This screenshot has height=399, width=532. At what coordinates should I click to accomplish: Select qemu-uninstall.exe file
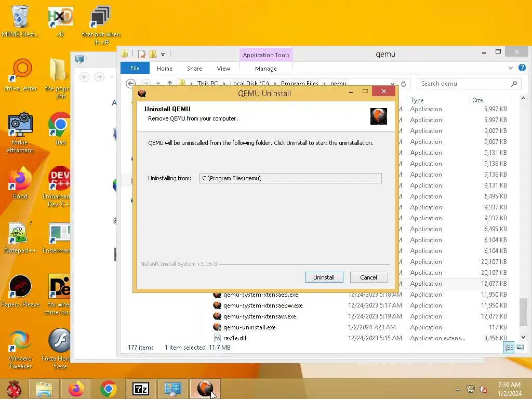click(x=249, y=327)
